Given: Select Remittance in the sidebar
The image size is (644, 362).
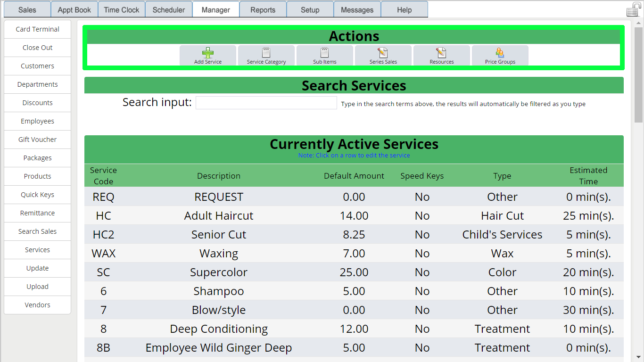Looking at the screenshot, I should tap(37, 213).
